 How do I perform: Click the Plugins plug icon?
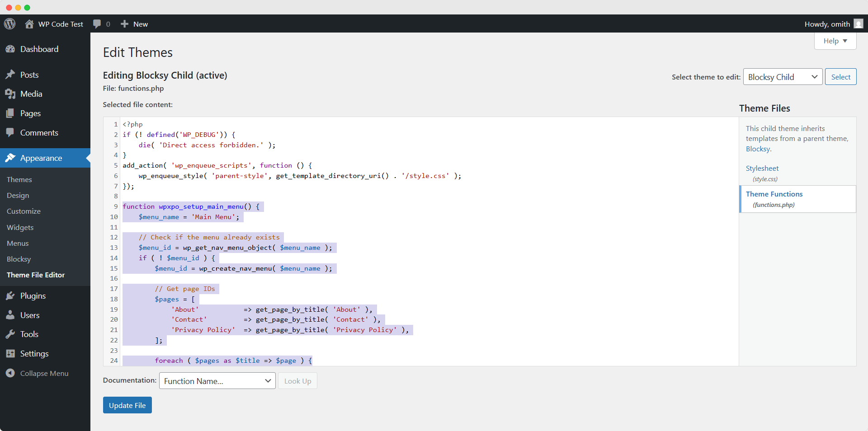point(10,296)
